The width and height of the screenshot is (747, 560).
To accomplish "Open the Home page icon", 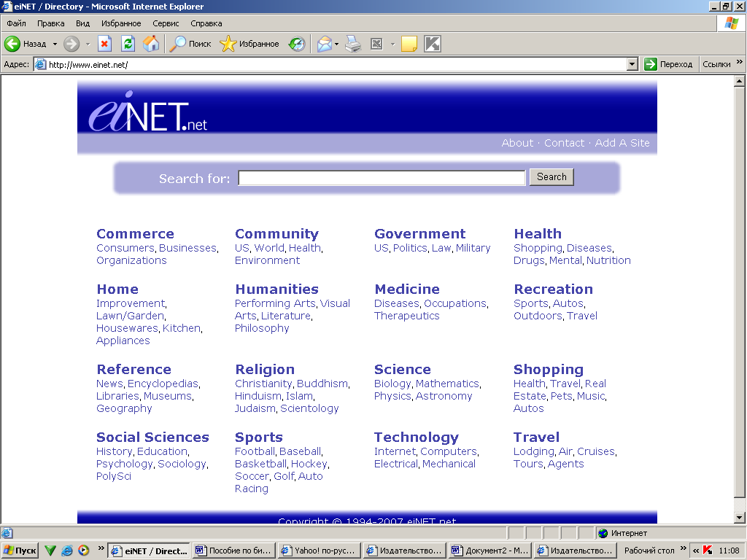I will [x=151, y=44].
